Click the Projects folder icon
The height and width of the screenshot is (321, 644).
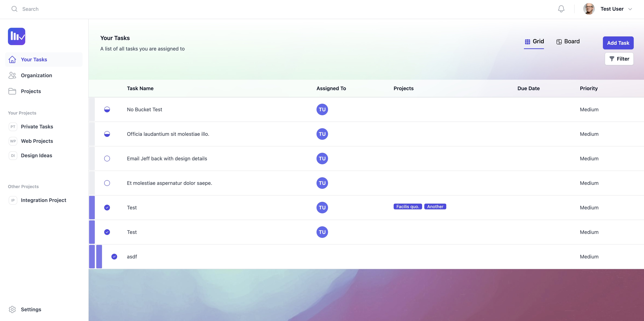(x=12, y=91)
